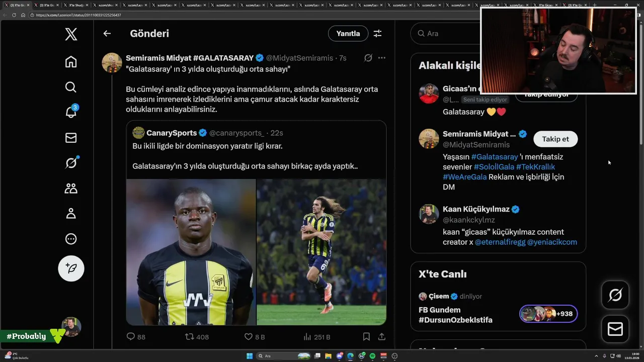This screenshot has height=362, width=644.
Task: Share the post via upload arrow icon
Action: coord(382,337)
